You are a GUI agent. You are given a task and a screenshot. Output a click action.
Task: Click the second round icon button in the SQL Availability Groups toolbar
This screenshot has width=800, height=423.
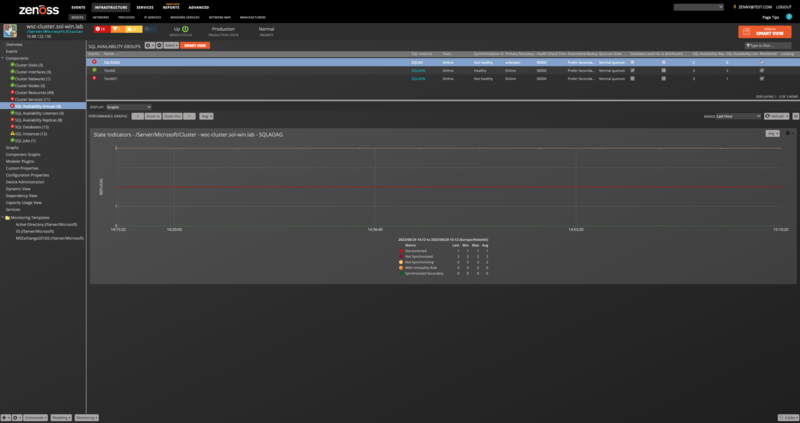159,45
